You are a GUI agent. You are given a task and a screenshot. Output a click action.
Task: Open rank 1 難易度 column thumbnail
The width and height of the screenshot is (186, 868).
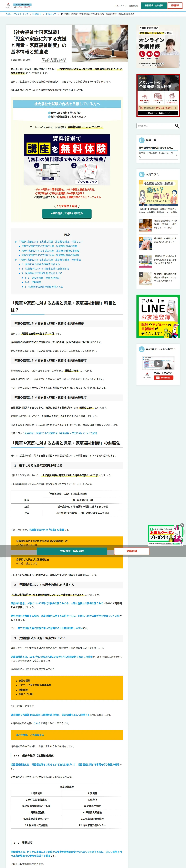[158, 193]
